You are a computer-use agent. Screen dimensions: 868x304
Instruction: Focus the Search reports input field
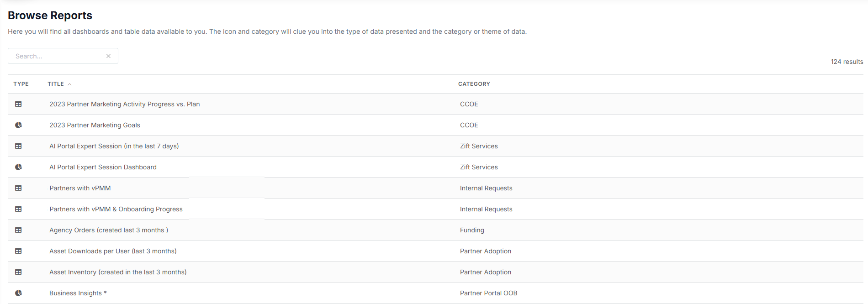[57, 56]
